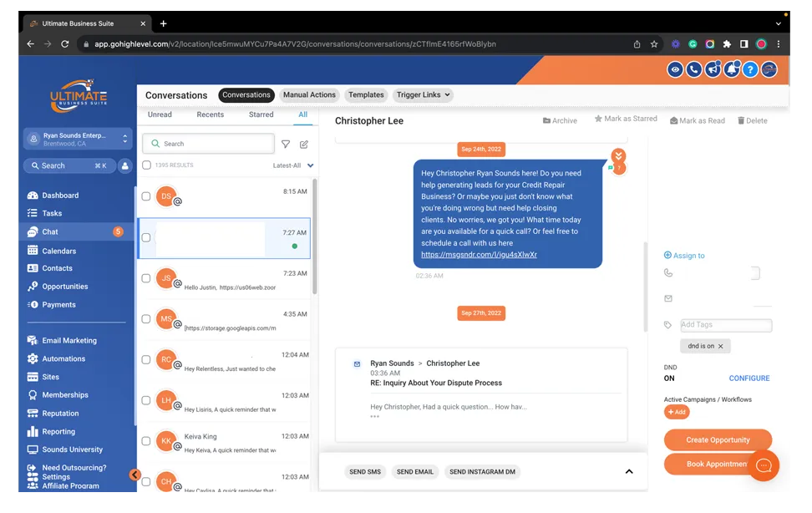Check the JS conversation checkbox

(x=146, y=278)
